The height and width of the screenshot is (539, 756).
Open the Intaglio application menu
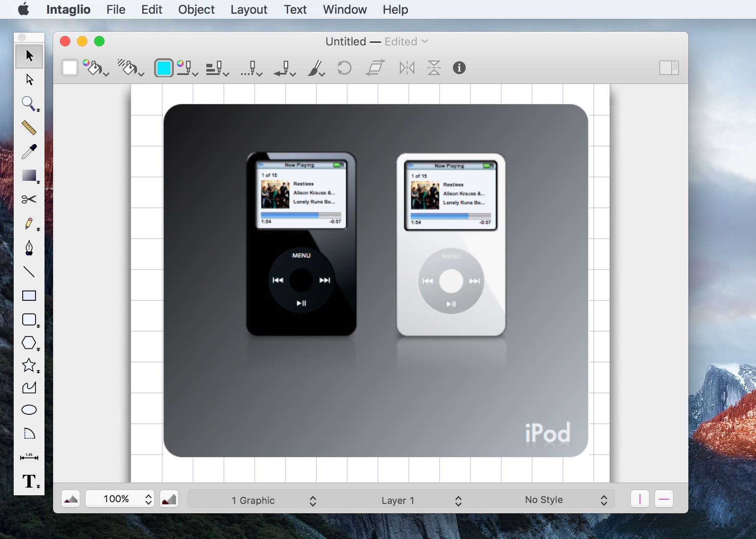coord(68,9)
